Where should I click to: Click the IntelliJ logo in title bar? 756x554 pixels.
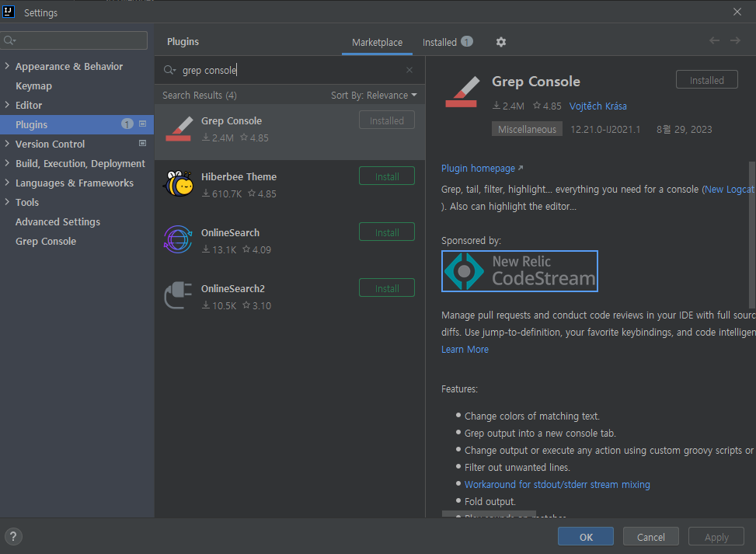[9, 12]
